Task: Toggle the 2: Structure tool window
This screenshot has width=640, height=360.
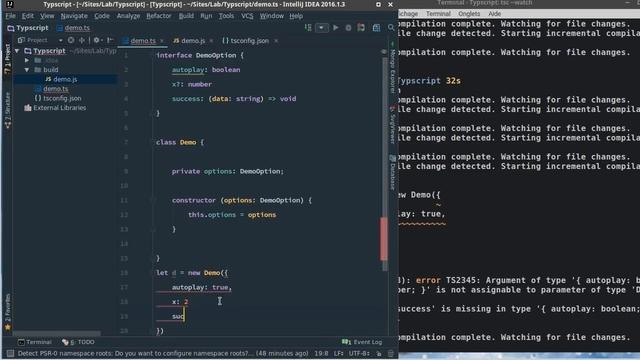Action: point(7,110)
